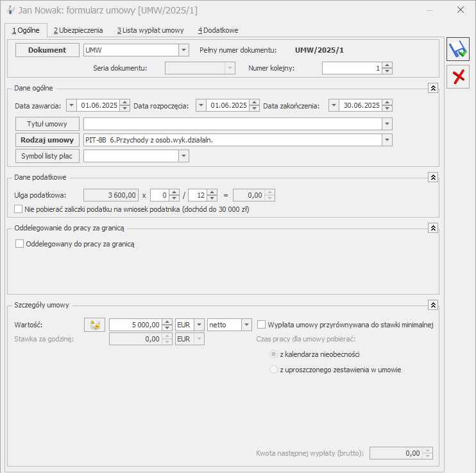476x473 pixels.
Task: Cancel the form with the red X icon
Action: coord(458,76)
